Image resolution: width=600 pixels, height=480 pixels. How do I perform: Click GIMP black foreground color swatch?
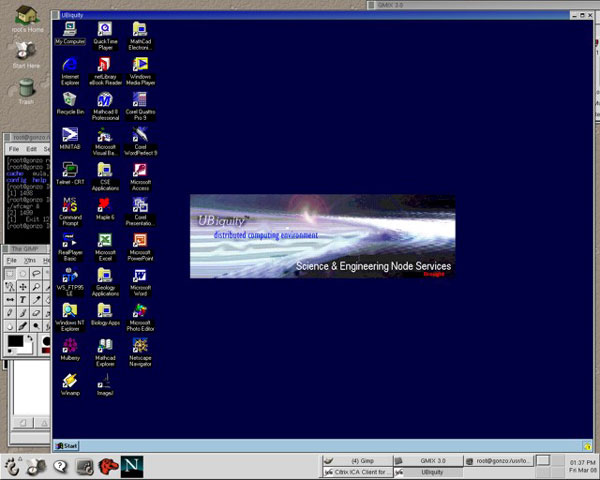(14, 340)
